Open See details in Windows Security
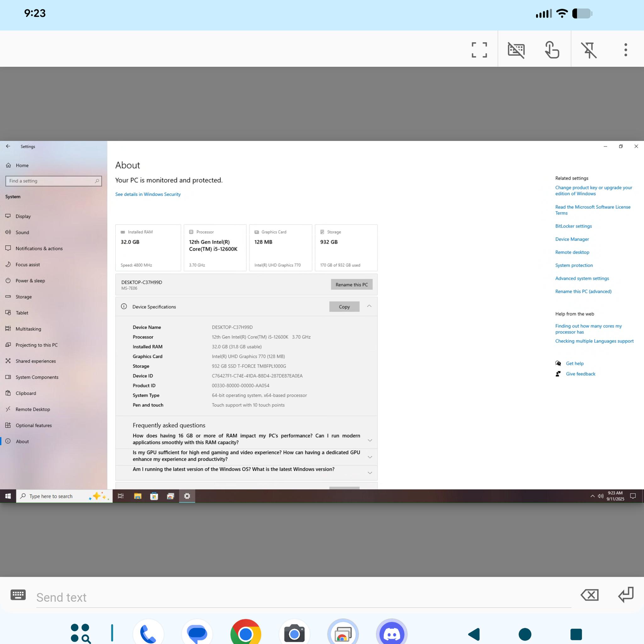This screenshot has width=644, height=644. pos(148,194)
